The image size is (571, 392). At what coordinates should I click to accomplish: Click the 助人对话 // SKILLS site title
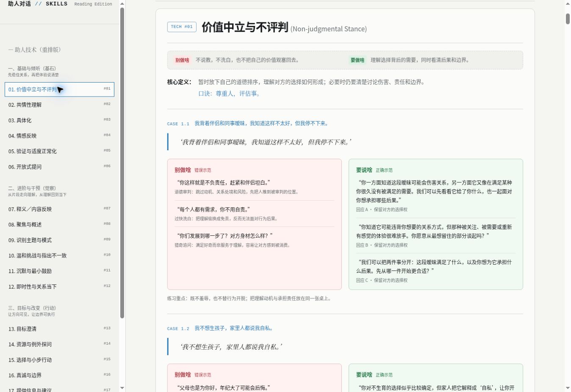(38, 4)
